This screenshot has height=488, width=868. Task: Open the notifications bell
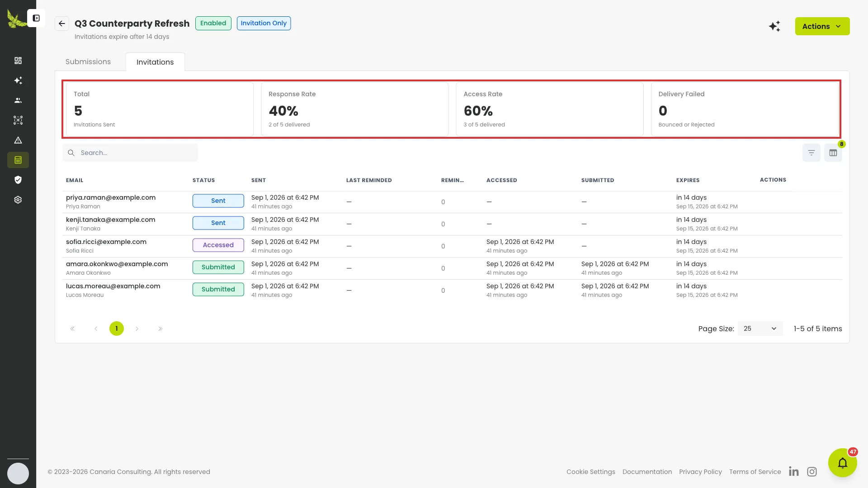(x=843, y=463)
